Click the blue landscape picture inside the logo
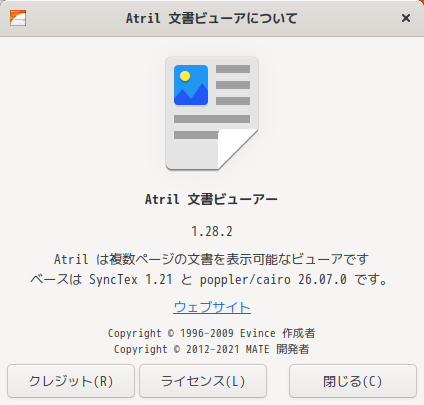Viewport: 424px width, 405px height. (x=191, y=85)
